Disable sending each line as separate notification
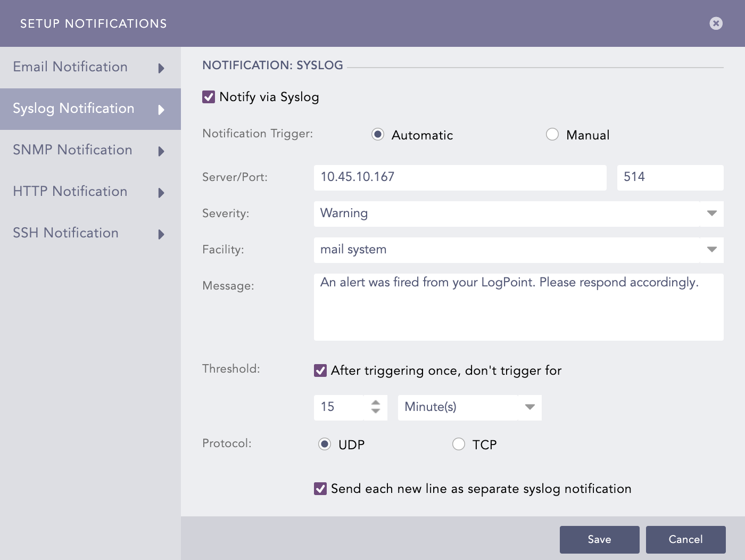The height and width of the screenshot is (560, 745). click(x=320, y=488)
